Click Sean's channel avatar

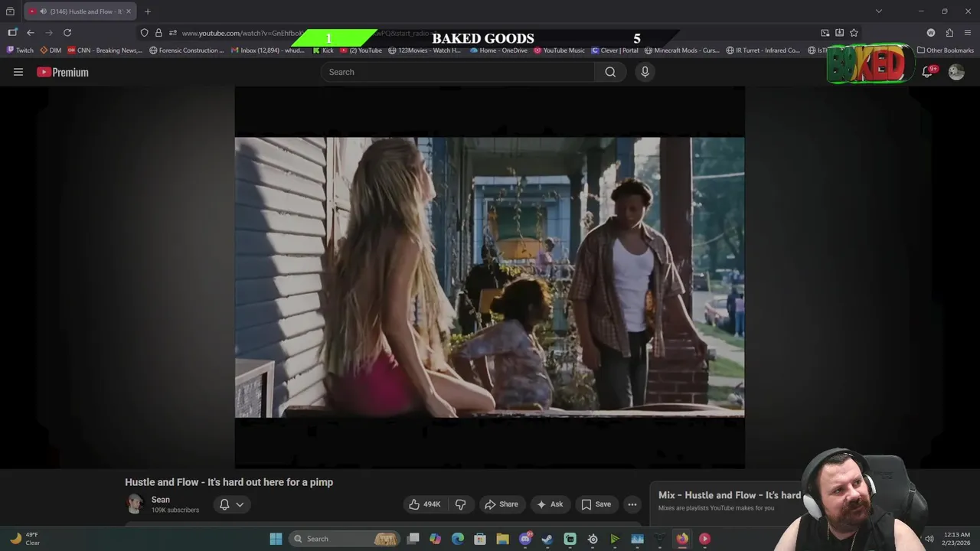pyautogui.click(x=135, y=504)
